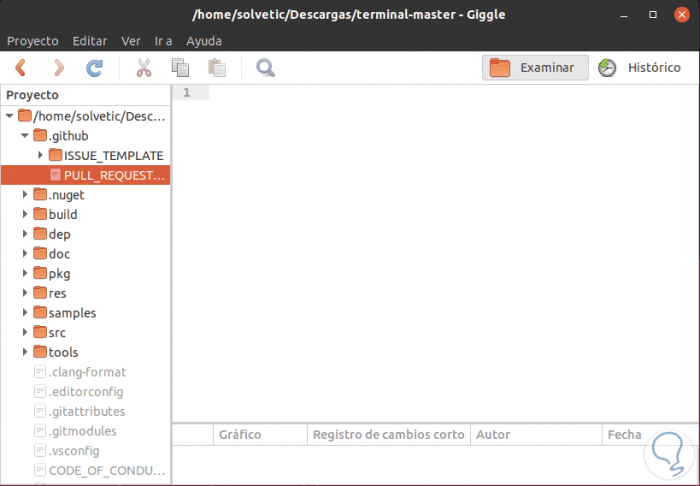
Task: Expand the pkg folder arrow
Action: (25, 273)
